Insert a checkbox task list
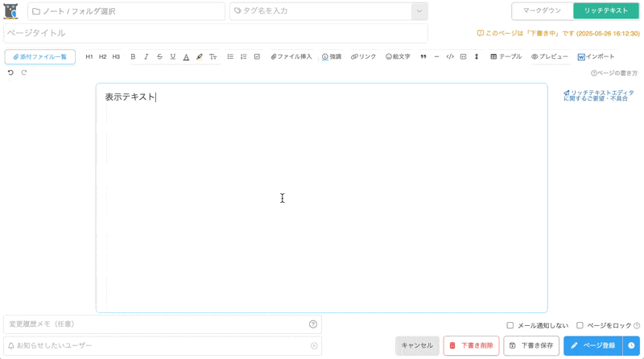644x359 pixels. [x=257, y=57]
